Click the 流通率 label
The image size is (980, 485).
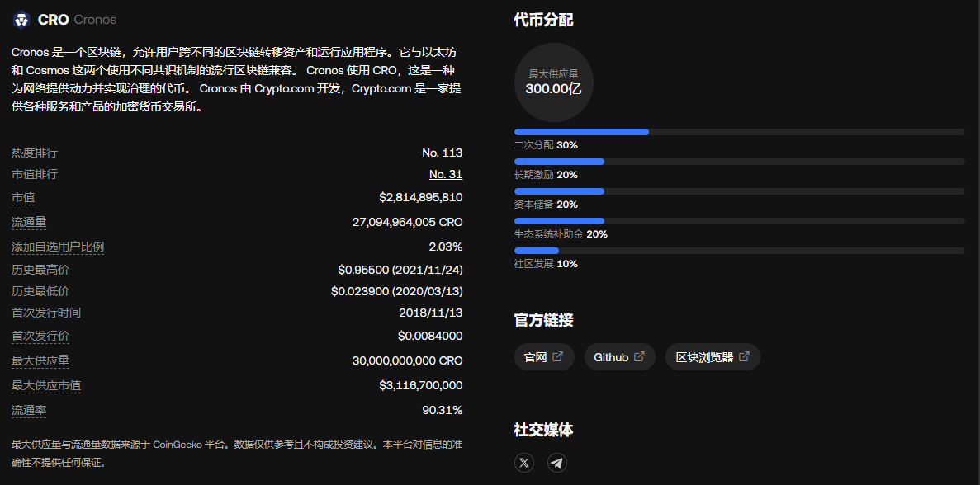29,410
